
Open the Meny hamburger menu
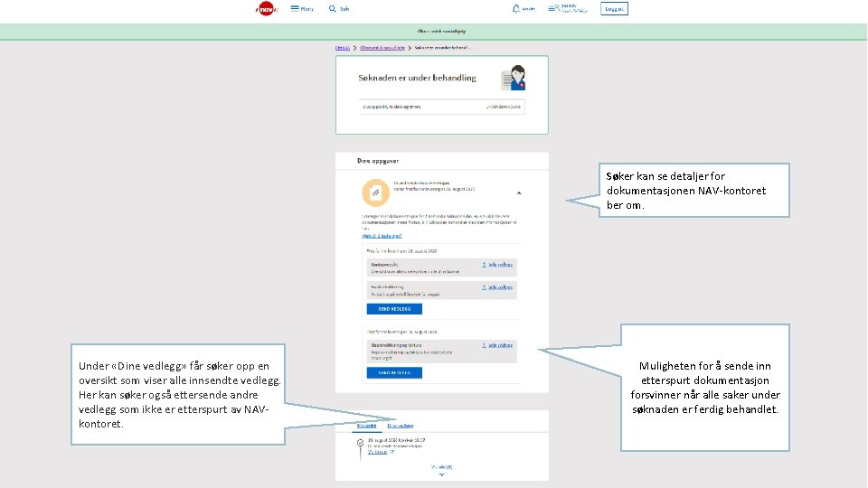coord(302,9)
